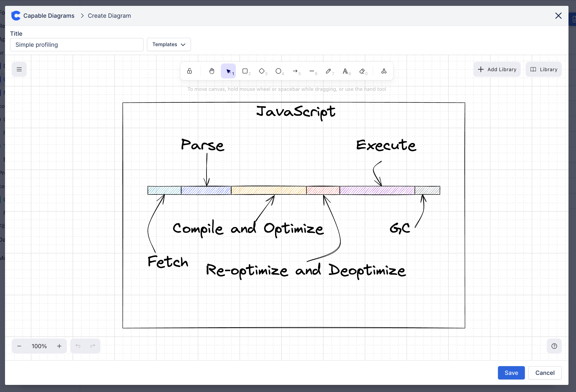Screen dimensions: 576x392
Task: Toggle the canvas lock icon
Action: click(x=189, y=71)
